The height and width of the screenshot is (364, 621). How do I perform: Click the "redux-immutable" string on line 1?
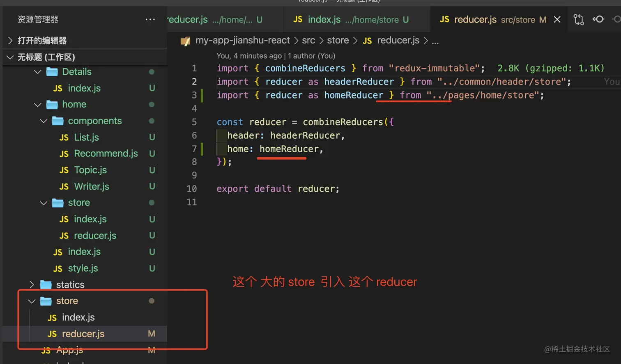tap(434, 68)
